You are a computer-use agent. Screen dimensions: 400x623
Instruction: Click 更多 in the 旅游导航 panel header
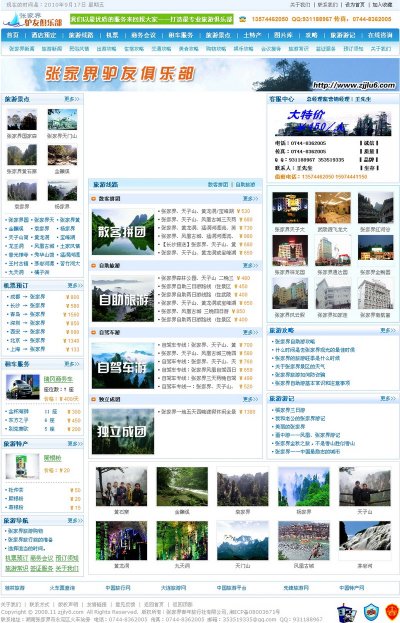pos(75,520)
